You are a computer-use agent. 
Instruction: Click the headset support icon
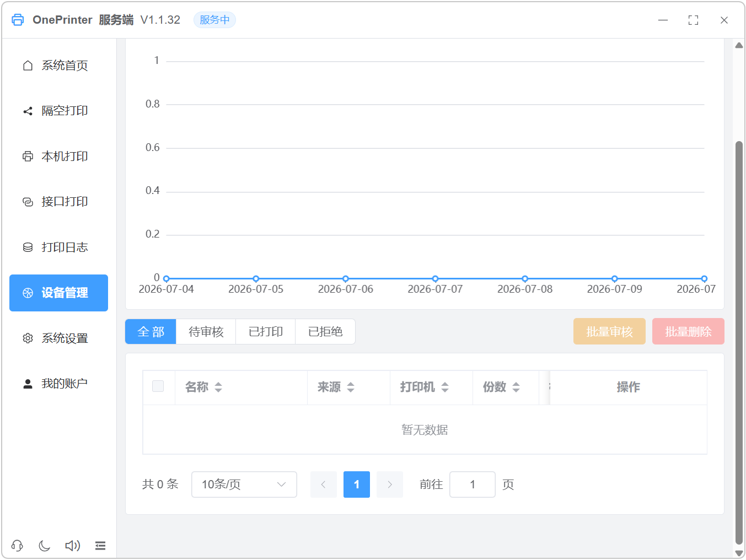(x=17, y=546)
